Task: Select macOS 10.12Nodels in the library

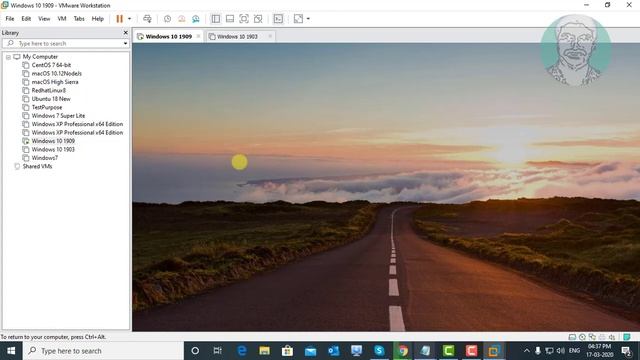Action: click(x=56, y=73)
